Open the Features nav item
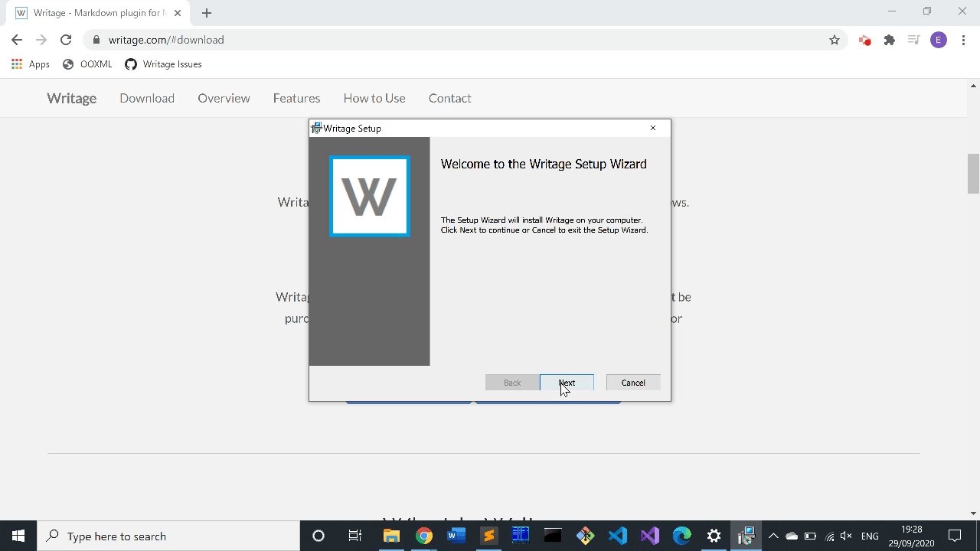 (x=296, y=98)
